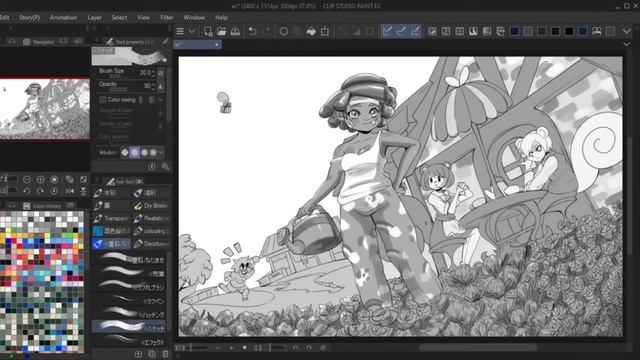The height and width of the screenshot is (360, 640).
Task: Click the Brush Size value stepper
Action: point(153,73)
